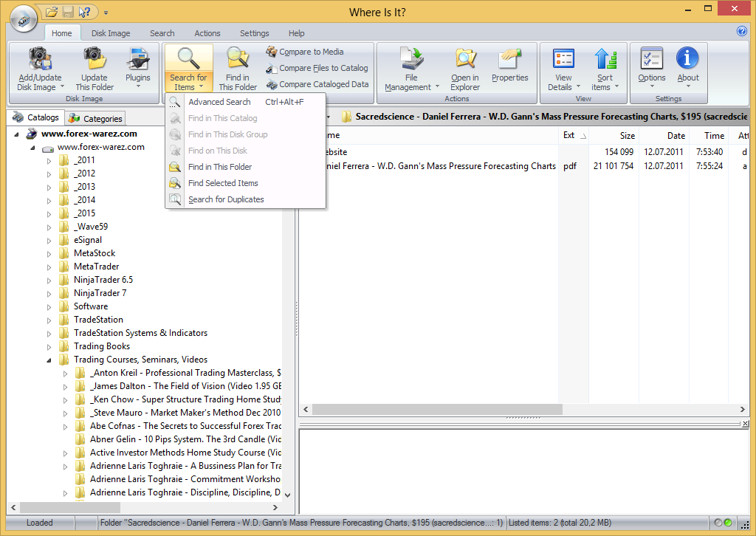
Task: Select the Search for Items tool
Action: click(x=188, y=70)
